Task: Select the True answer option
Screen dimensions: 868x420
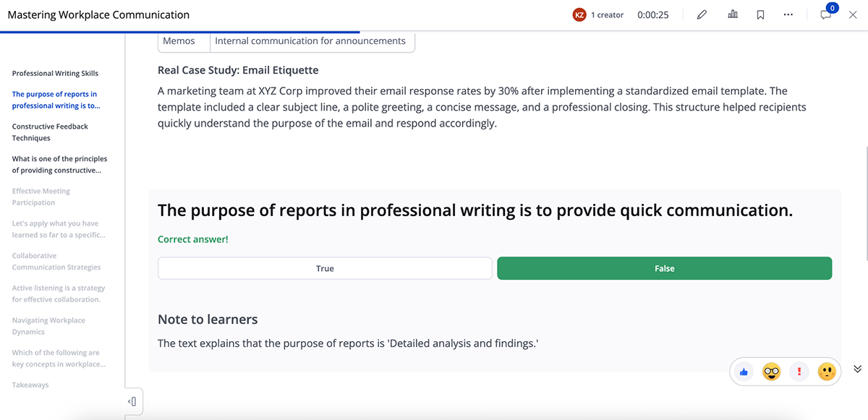Action: point(325,268)
